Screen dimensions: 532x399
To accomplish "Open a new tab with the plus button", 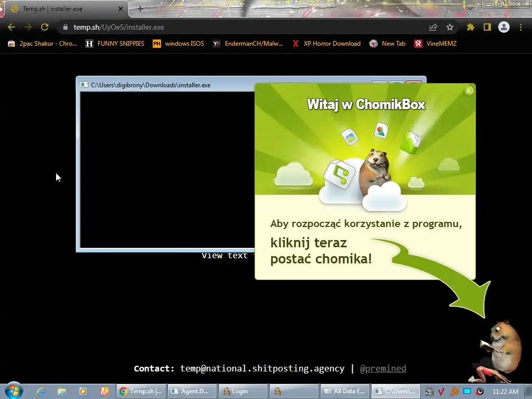I will tap(140, 9).
